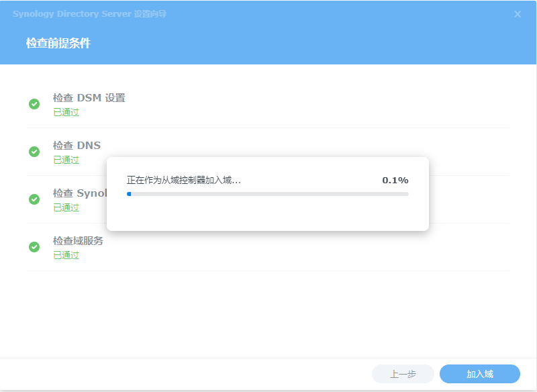537x392 pixels.
Task: Click the blue join-domain progress bar
Action: pos(267,194)
